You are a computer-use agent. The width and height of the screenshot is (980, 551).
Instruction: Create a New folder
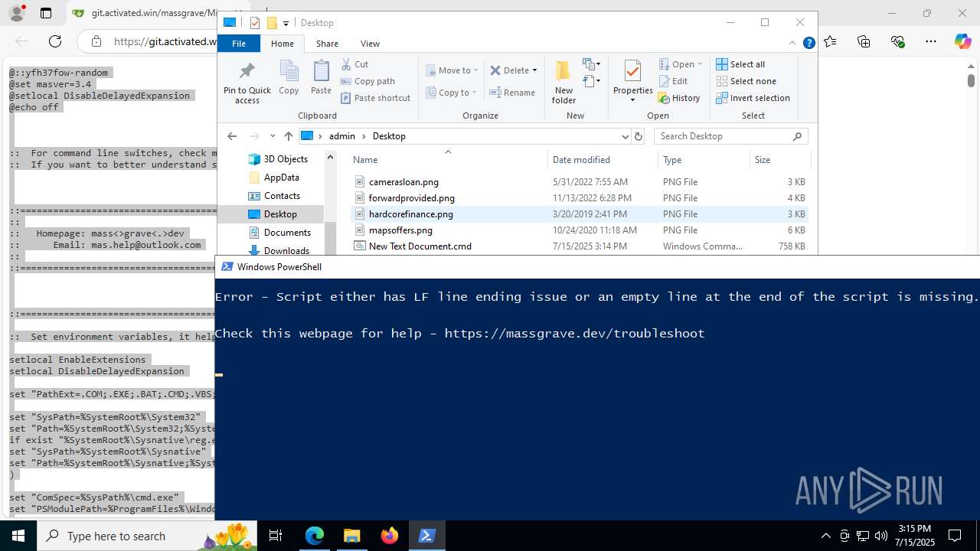pyautogui.click(x=563, y=82)
